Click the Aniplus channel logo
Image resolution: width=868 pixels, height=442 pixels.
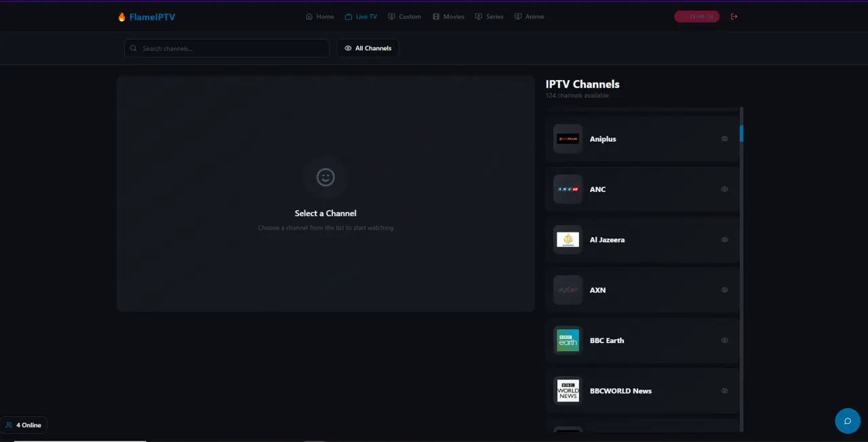pos(568,139)
